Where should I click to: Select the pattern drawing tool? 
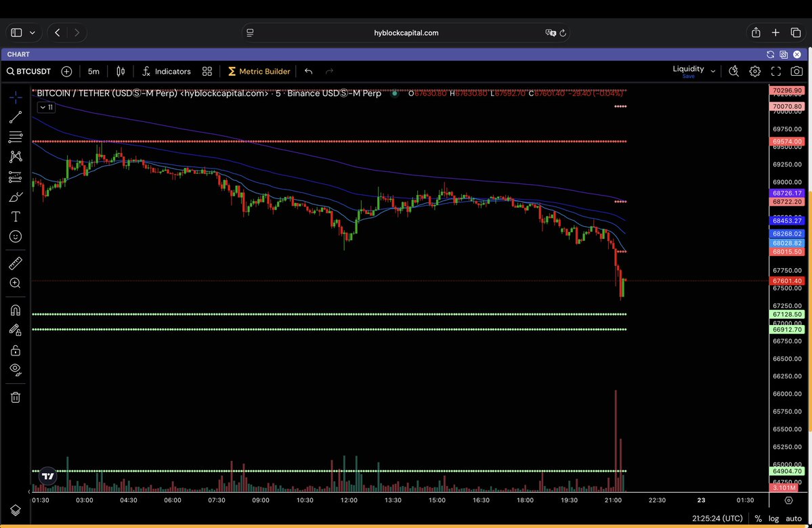pos(16,157)
